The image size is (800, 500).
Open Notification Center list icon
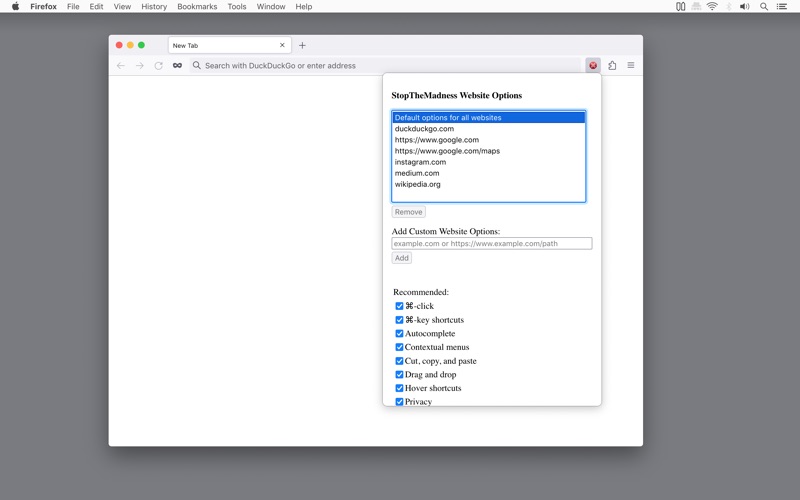point(782,7)
